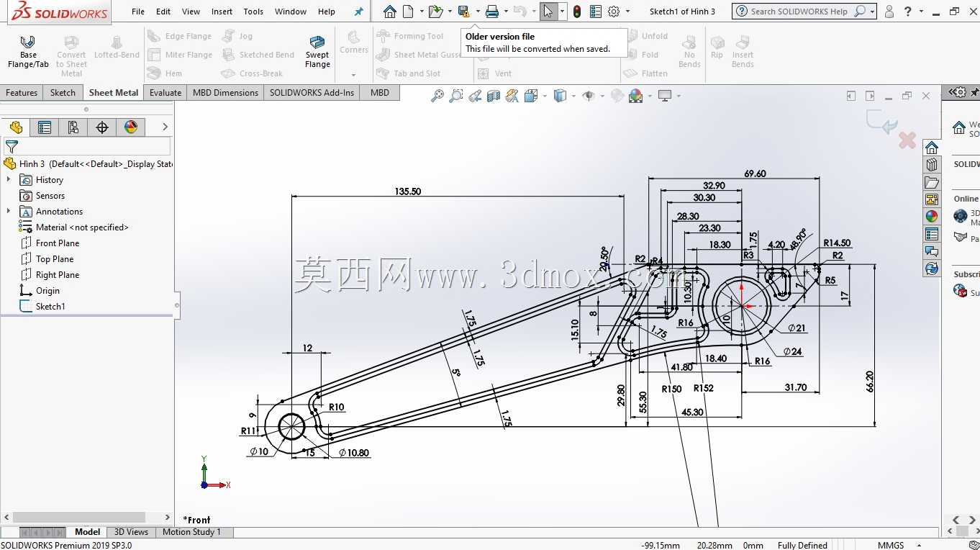This screenshot has height=550, width=980.
Task: Open the DimXpertManager tab icon
Action: point(102,127)
